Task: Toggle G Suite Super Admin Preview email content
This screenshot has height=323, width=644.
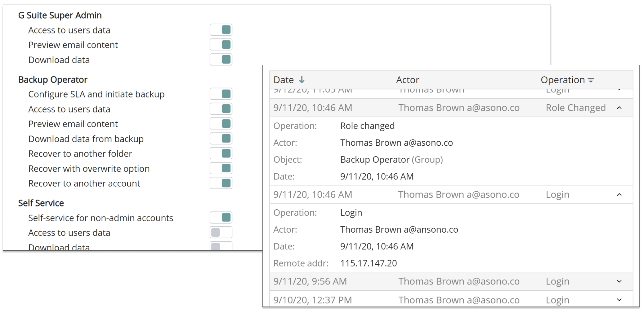Action: click(x=221, y=45)
